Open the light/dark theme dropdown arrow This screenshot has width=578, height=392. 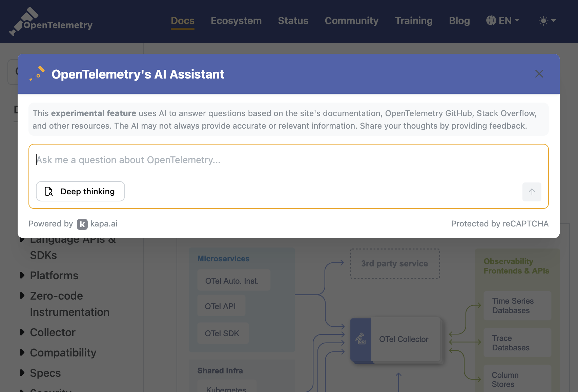coord(554,21)
